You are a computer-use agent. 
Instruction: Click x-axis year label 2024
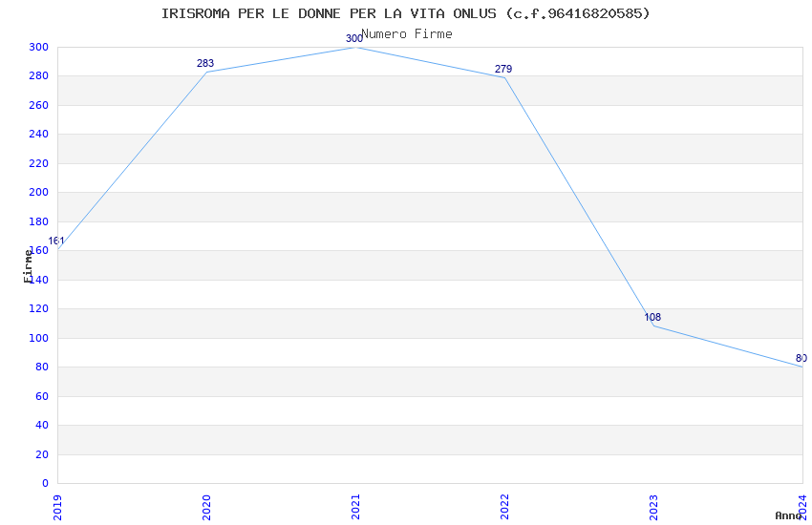(802, 508)
